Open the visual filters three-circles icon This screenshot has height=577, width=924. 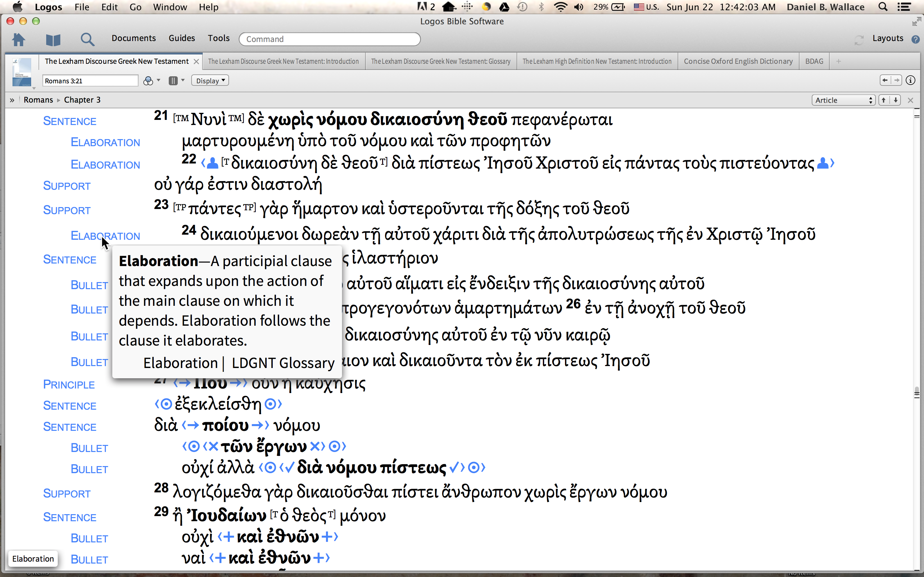tap(148, 81)
